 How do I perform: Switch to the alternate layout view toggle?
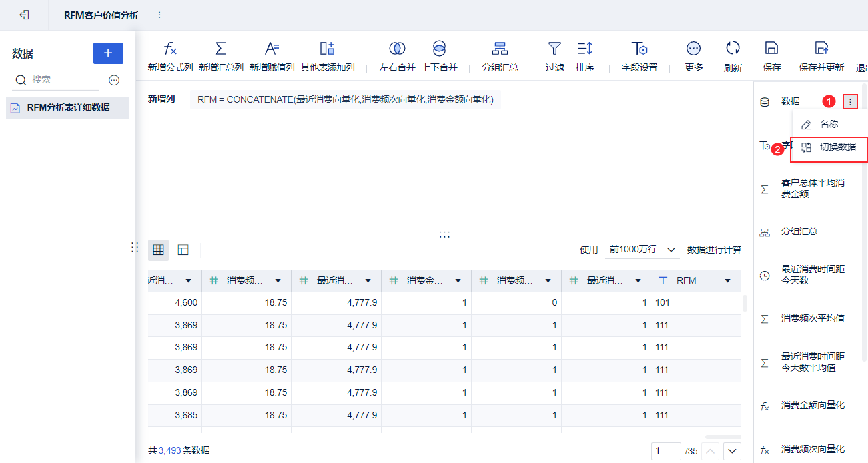click(x=183, y=250)
